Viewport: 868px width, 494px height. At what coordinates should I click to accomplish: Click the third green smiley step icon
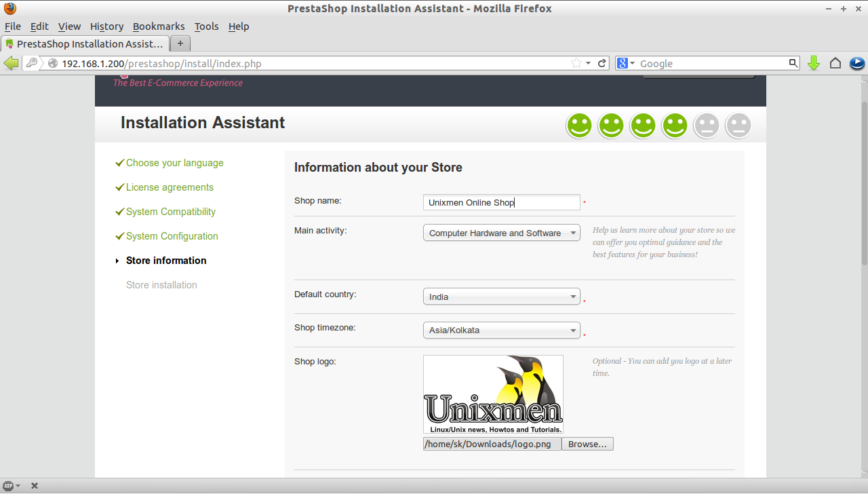point(643,126)
